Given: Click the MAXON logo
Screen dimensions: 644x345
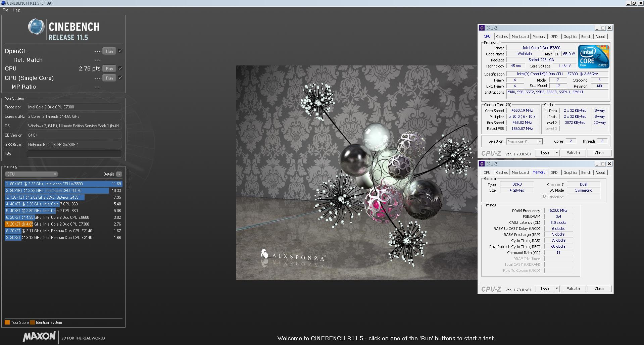Looking at the screenshot, I should 39,336.
